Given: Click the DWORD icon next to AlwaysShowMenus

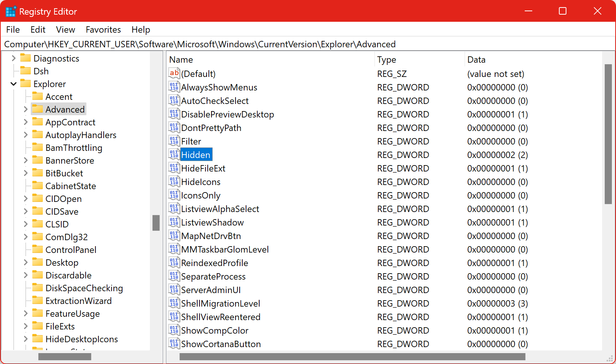Looking at the screenshot, I should 174,87.
